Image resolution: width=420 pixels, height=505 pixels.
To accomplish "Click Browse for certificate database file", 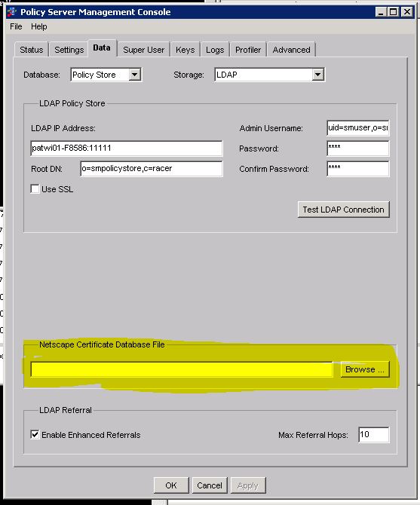I will (365, 369).
